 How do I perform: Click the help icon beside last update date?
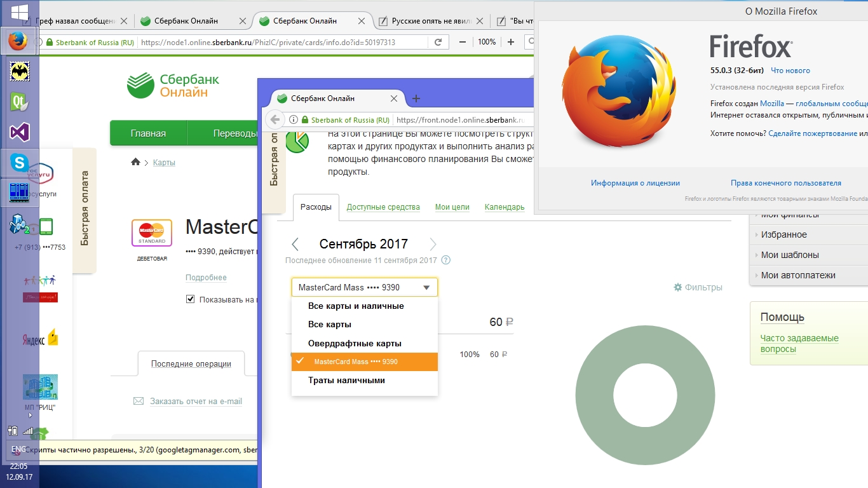446,260
